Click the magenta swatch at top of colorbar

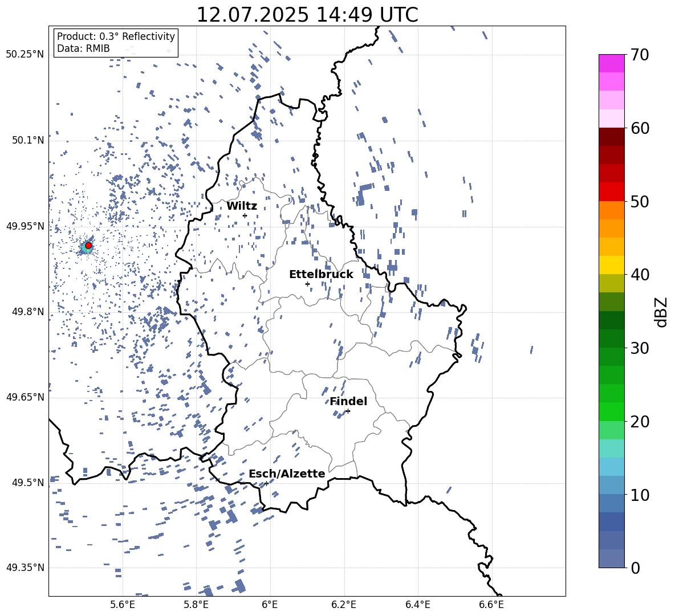tap(612, 64)
